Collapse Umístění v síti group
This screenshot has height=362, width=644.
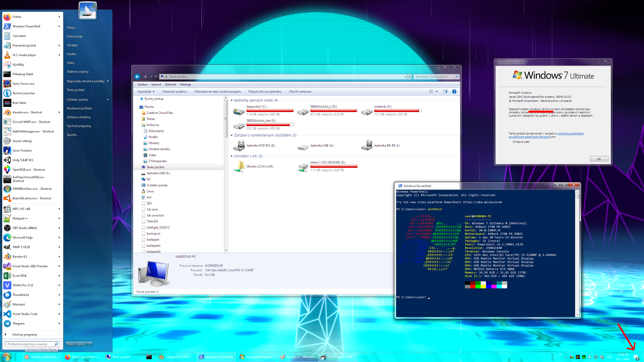231,156
